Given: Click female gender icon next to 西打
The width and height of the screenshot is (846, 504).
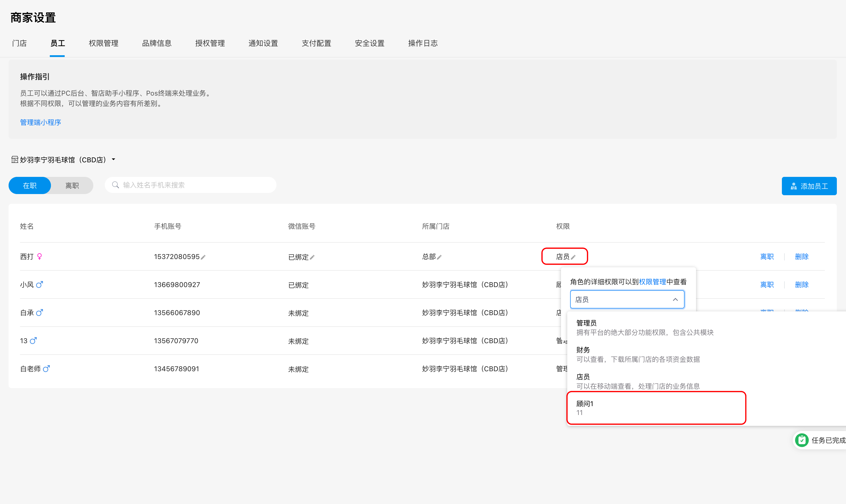Looking at the screenshot, I should click(39, 256).
